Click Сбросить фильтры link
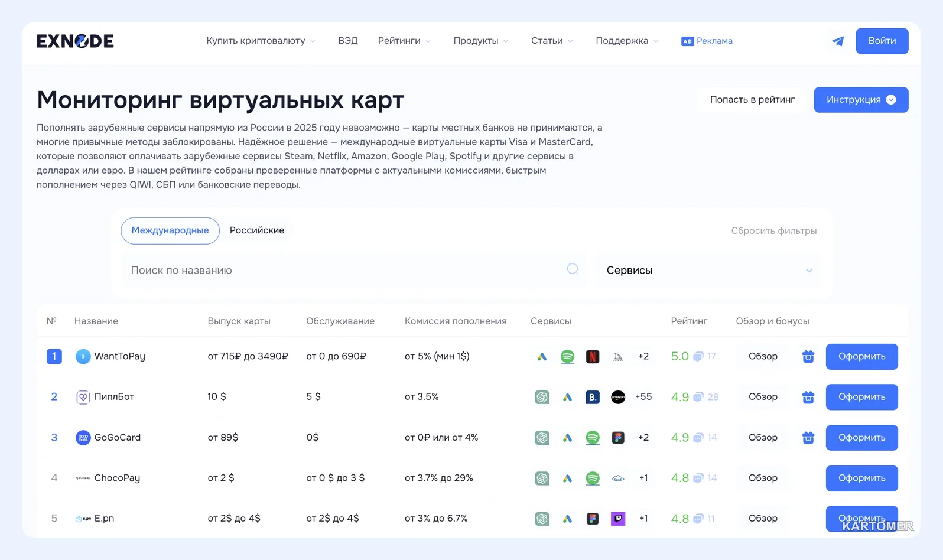The height and width of the screenshot is (560, 943). tap(774, 230)
